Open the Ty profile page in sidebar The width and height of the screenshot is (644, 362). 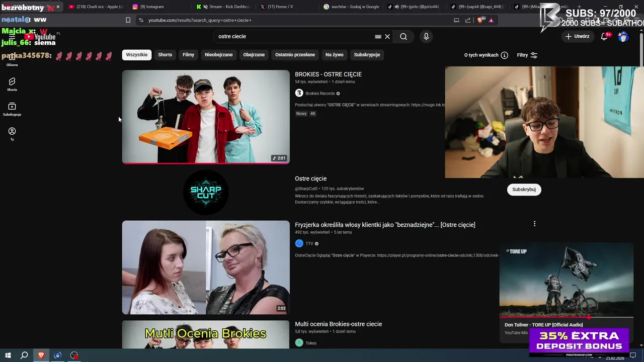coord(12,134)
